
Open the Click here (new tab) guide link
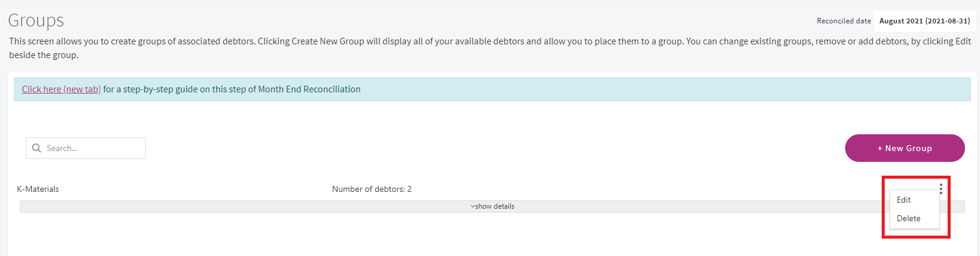click(61, 89)
